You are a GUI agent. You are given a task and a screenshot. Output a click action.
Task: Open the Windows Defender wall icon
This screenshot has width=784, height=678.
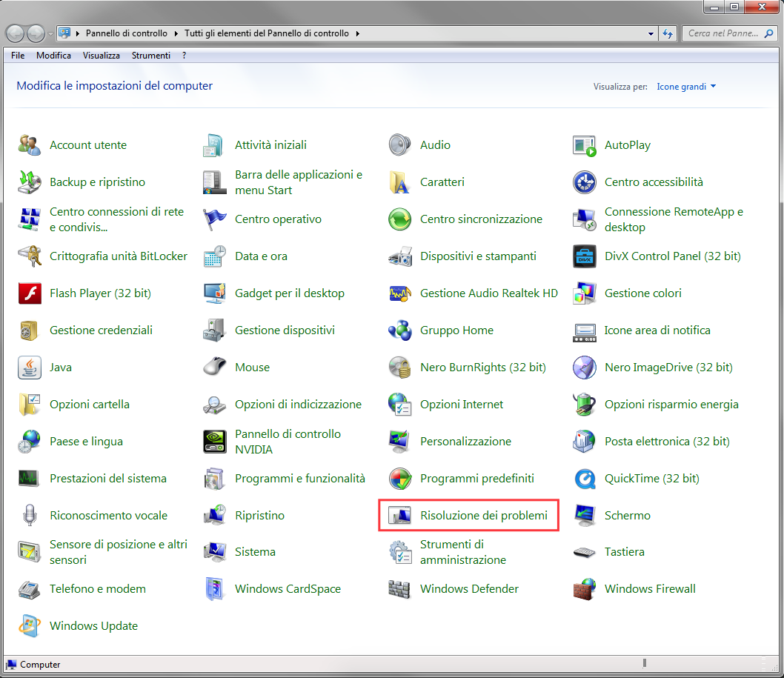point(399,588)
